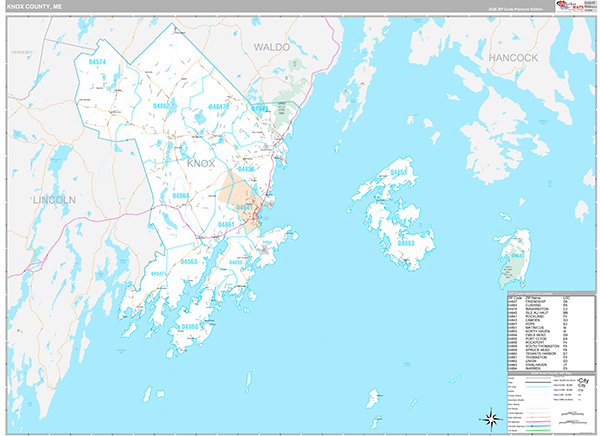
Task: Select ZIP code 04853 on North Haven island
Action: click(x=398, y=172)
